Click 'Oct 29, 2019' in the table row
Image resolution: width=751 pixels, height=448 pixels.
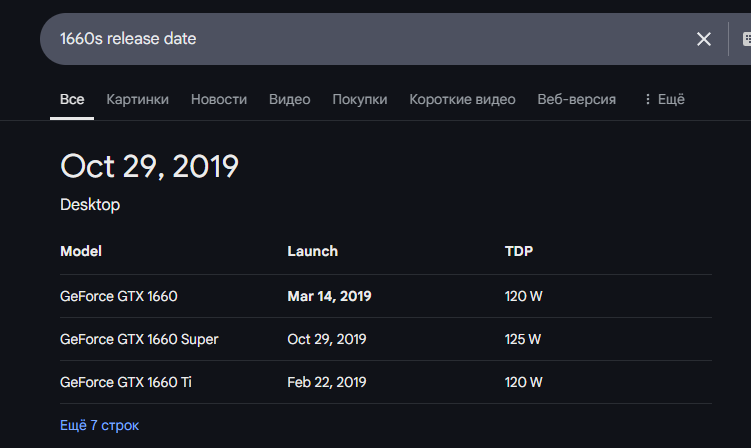tap(327, 339)
